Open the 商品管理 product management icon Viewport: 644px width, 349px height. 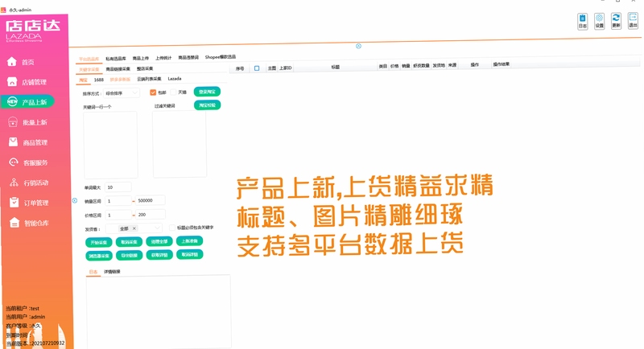point(13,142)
